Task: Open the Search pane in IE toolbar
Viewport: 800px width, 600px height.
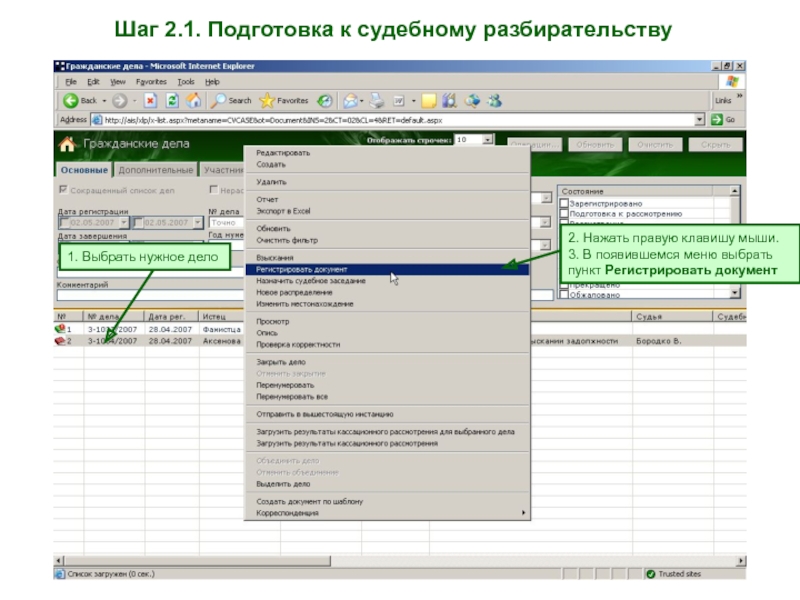Action: pyautogui.click(x=232, y=101)
